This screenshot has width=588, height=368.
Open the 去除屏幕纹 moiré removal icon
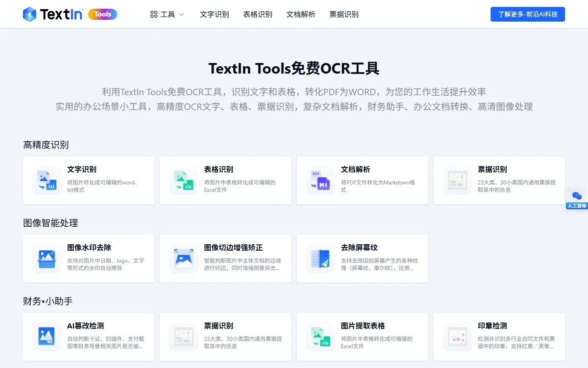320,258
